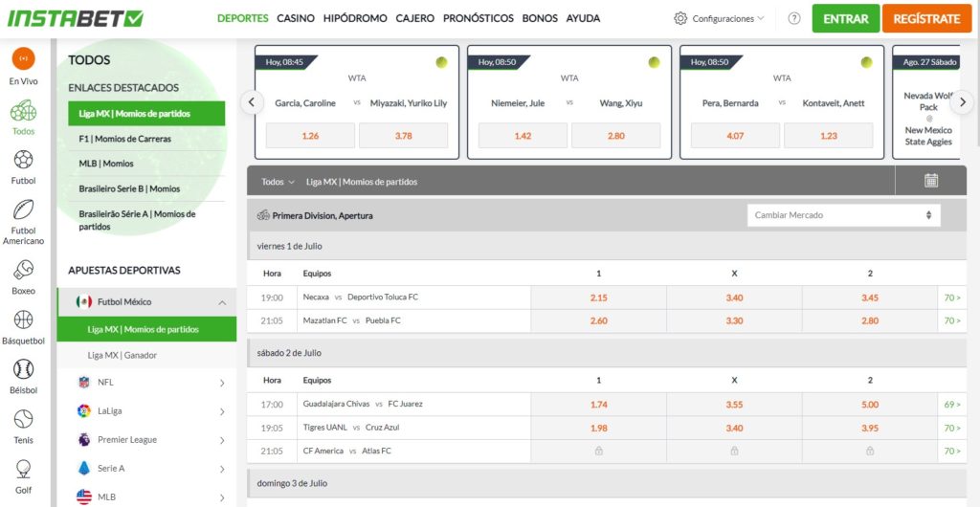The width and height of the screenshot is (980, 507).
Task: Open the En Vivo live betting icon
Action: click(x=23, y=58)
